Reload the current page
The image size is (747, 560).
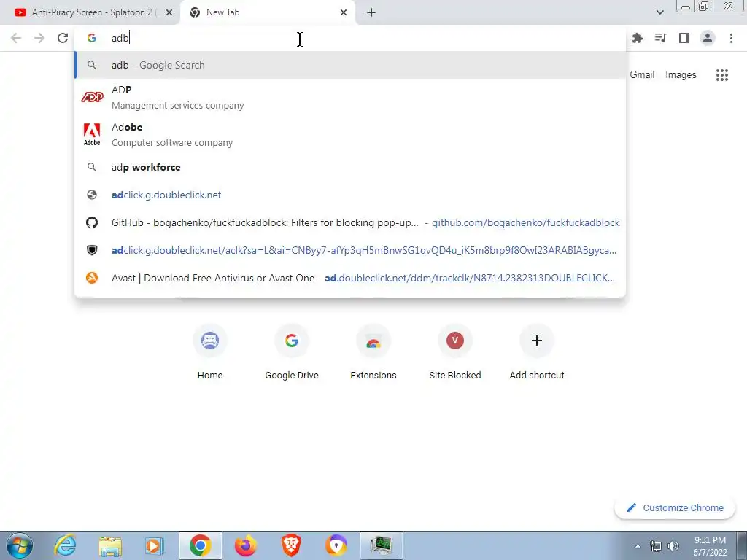(x=63, y=38)
